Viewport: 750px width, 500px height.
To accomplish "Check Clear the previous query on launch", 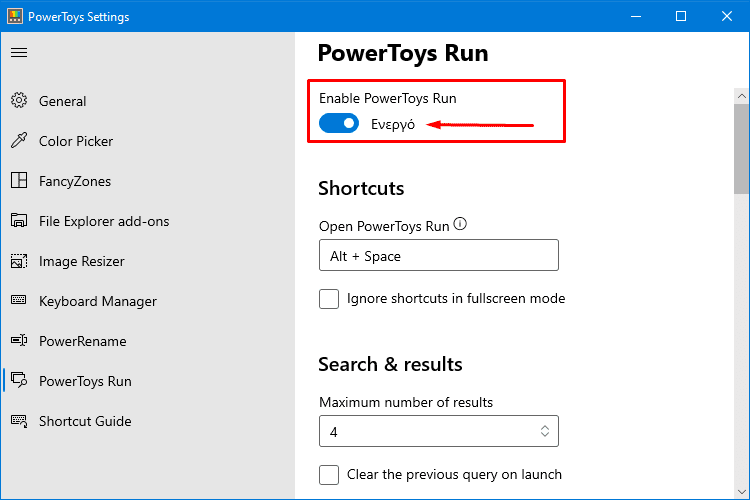I will (x=329, y=475).
